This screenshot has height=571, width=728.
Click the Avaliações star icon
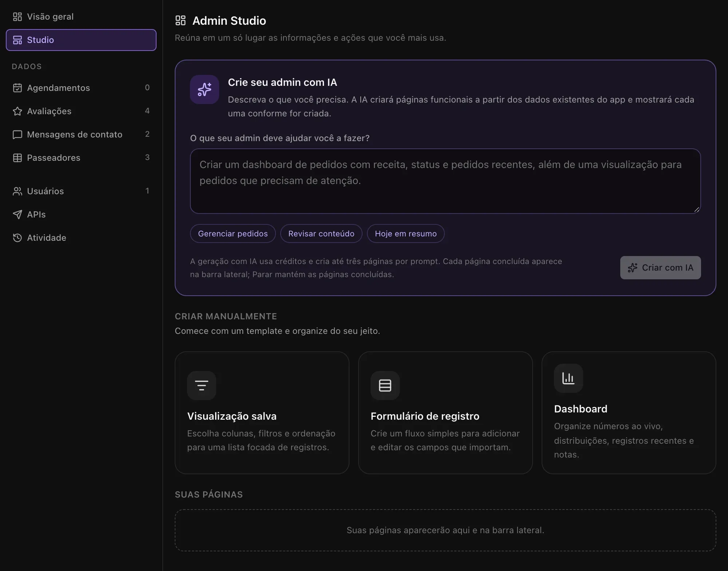[17, 111]
